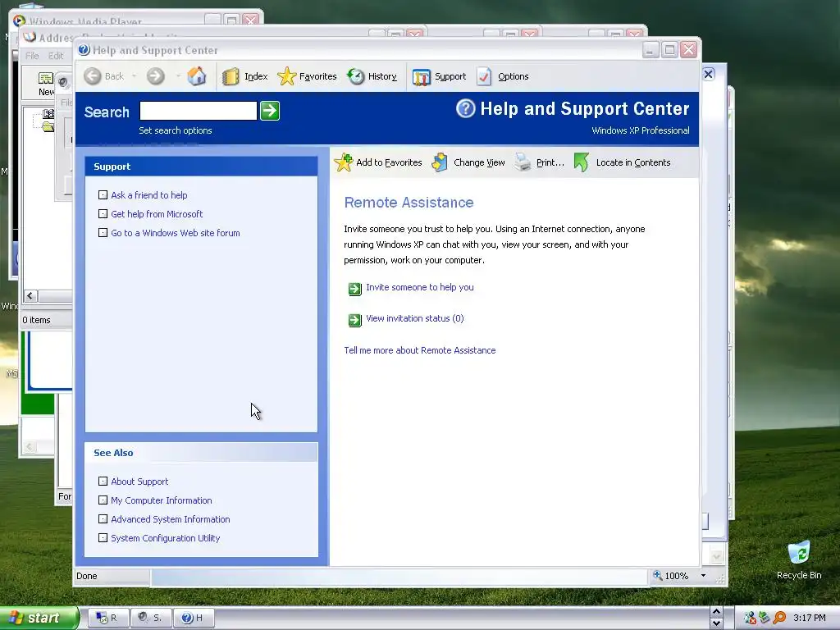Click the Support toolbar icon

click(x=421, y=76)
